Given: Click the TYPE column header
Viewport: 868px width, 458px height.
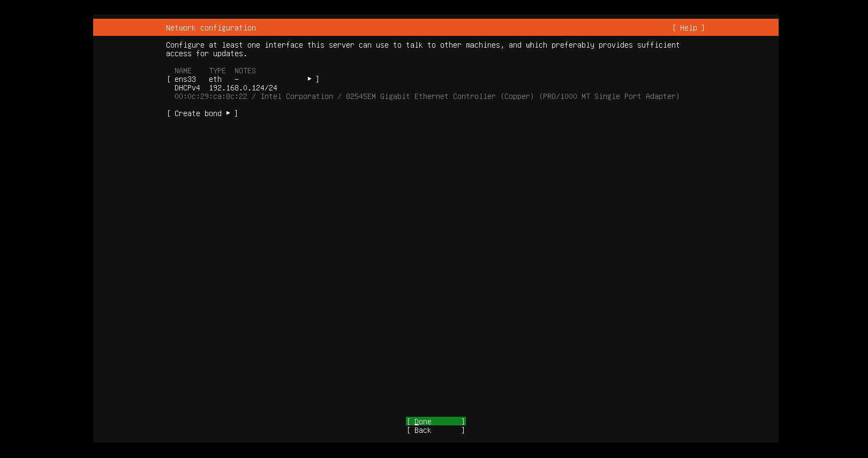Looking at the screenshot, I should (x=217, y=71).
